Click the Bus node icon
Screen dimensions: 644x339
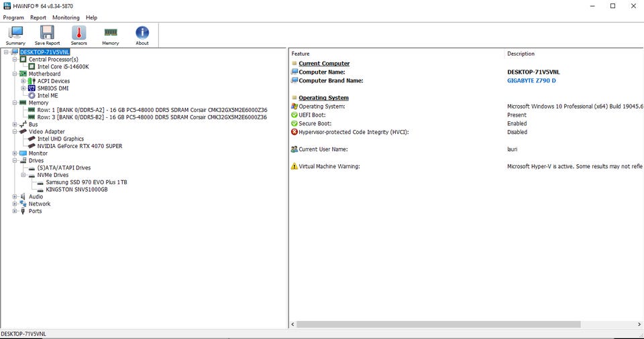click(x=23, y=125)
